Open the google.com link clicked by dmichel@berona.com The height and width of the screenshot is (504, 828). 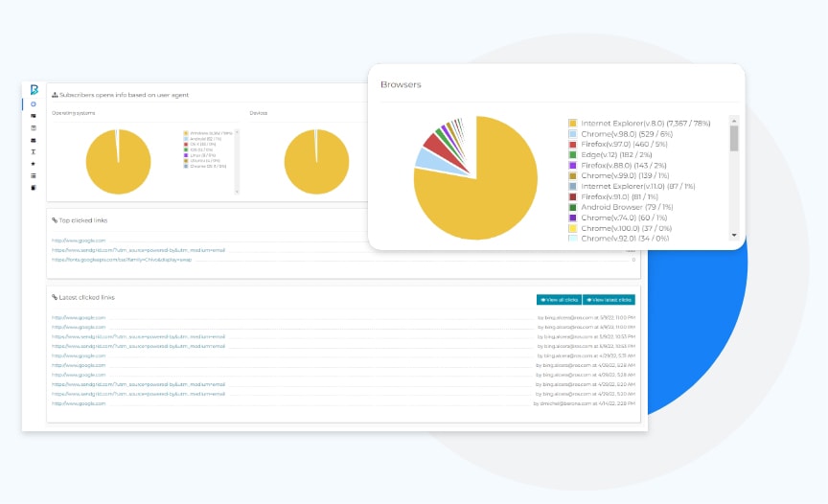click(x=79, y=403)
